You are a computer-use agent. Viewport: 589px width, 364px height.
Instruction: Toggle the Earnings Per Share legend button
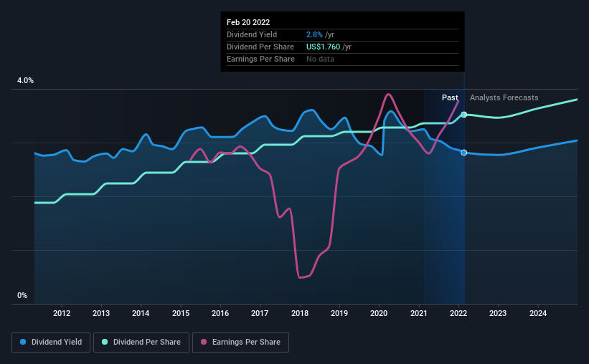240,343
